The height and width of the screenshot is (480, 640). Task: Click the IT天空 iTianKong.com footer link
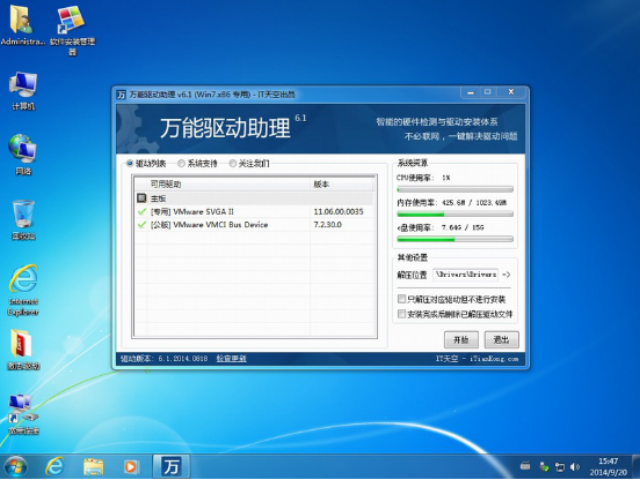477,359
